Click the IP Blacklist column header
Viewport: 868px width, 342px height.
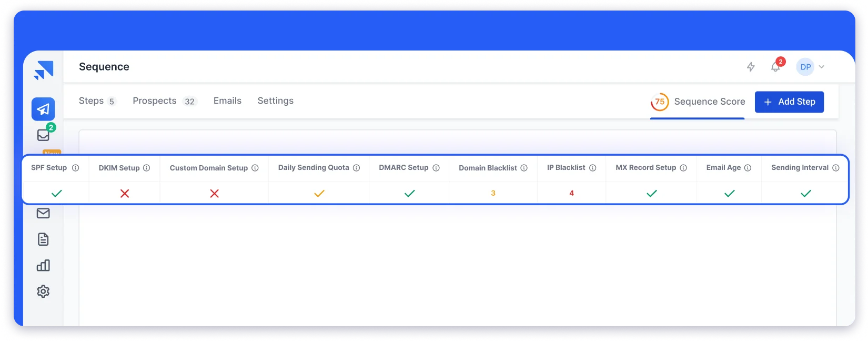(x=566, y=168)
